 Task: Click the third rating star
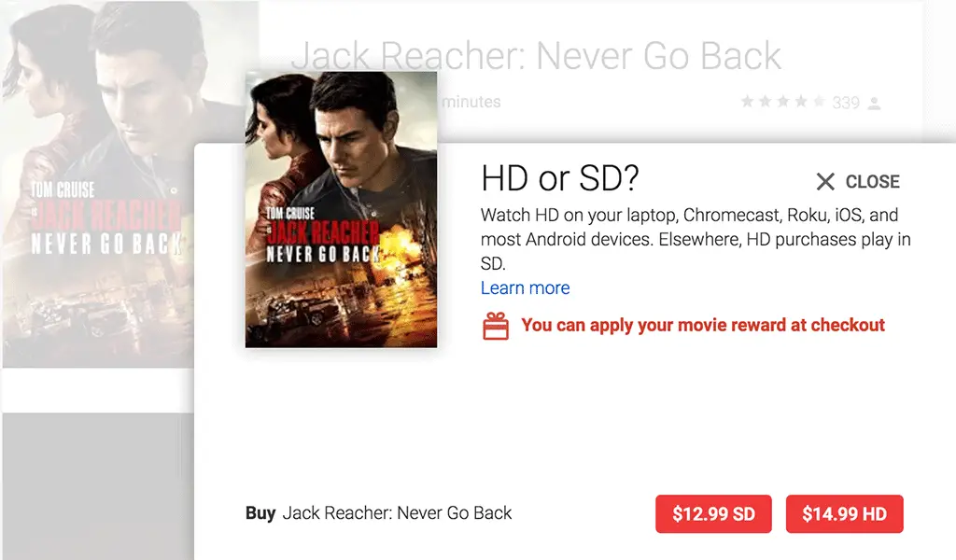point(783,101)
